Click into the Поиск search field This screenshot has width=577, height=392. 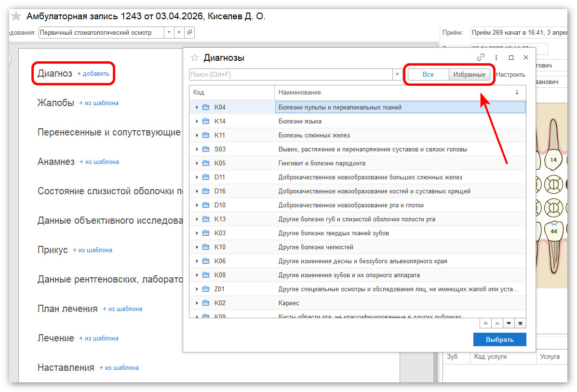[x=291, y=75]
